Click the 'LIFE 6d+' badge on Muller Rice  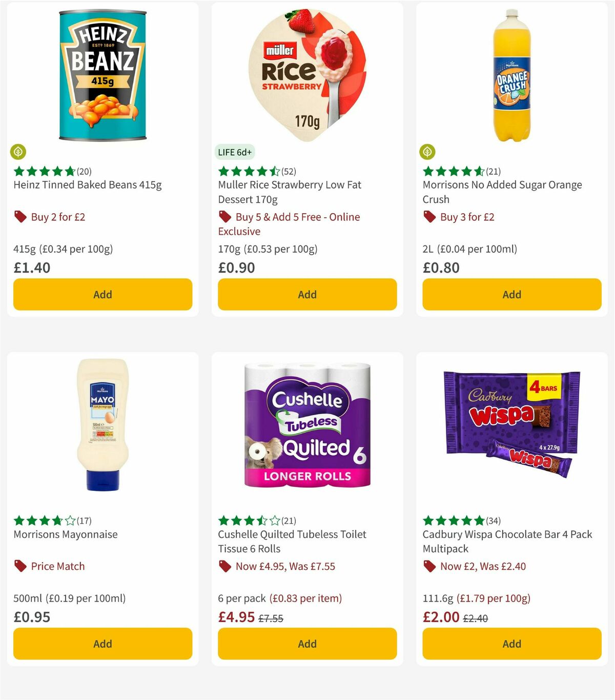click(234, 152)
